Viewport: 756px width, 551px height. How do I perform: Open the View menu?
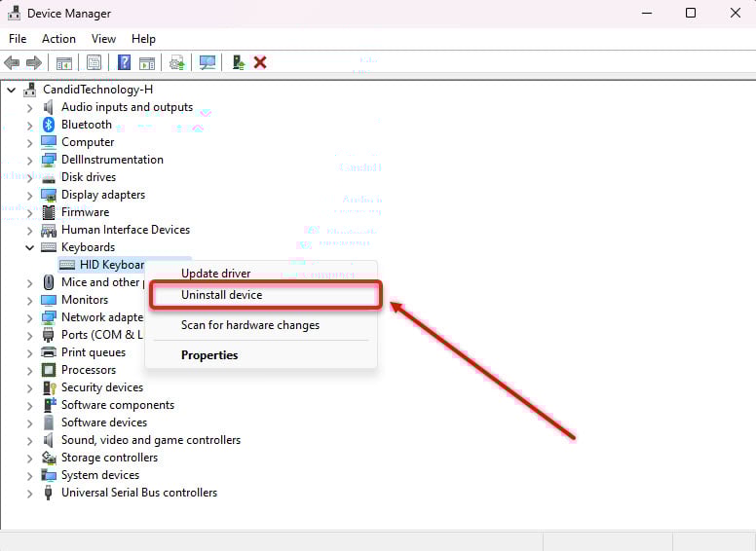coord(103,39)
